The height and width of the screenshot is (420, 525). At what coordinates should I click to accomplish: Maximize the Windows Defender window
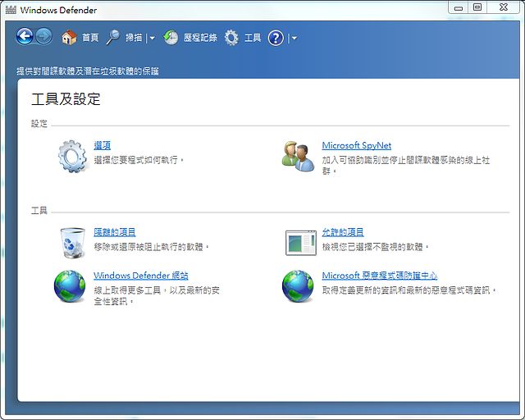click(x=477, y=7)
